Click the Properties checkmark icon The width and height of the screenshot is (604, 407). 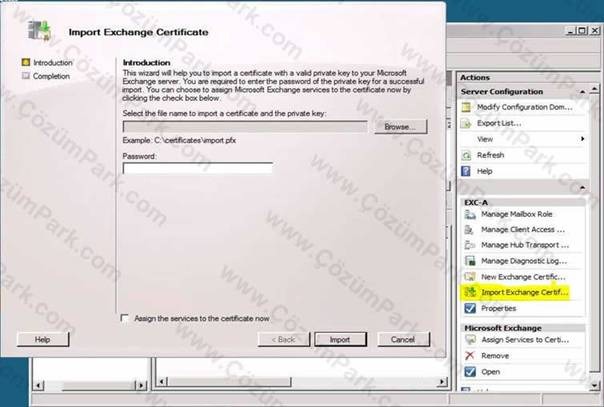coord(470,308)
